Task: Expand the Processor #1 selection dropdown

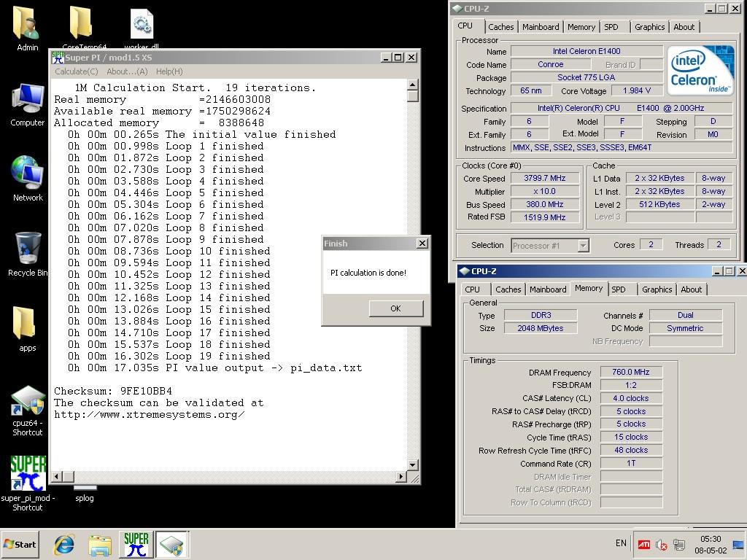Action: tap(583, 246)
